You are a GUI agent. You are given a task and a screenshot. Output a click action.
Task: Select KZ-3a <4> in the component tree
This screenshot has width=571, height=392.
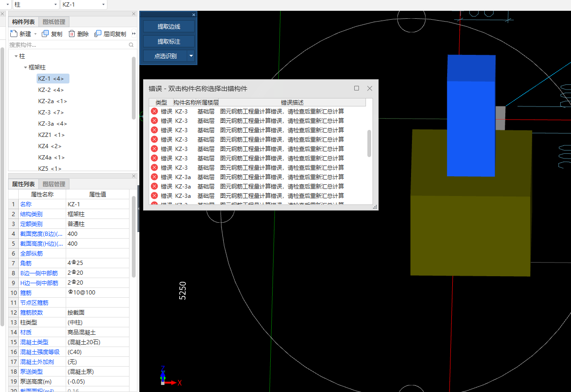[x=53, y=124]
